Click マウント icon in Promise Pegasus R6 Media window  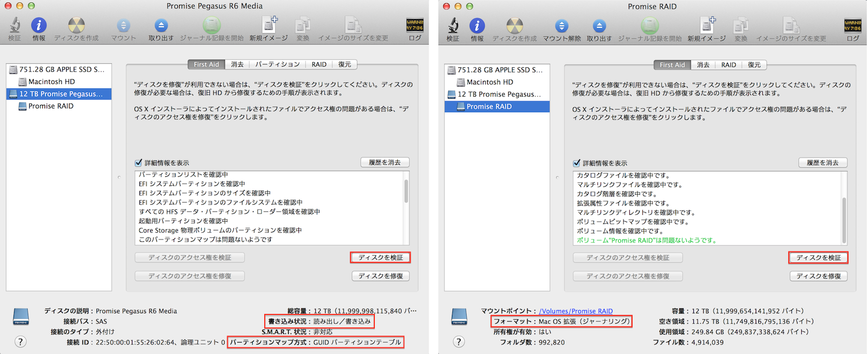[124, 25]
